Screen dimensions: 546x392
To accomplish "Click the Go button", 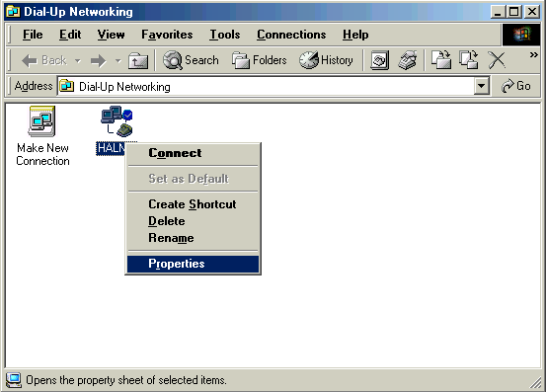I will (515, 86).
